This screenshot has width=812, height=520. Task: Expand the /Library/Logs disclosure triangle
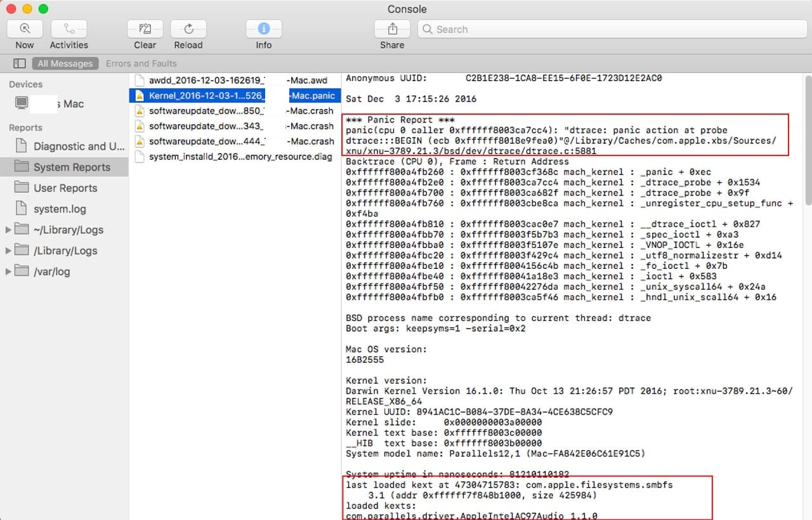(8, 250)
